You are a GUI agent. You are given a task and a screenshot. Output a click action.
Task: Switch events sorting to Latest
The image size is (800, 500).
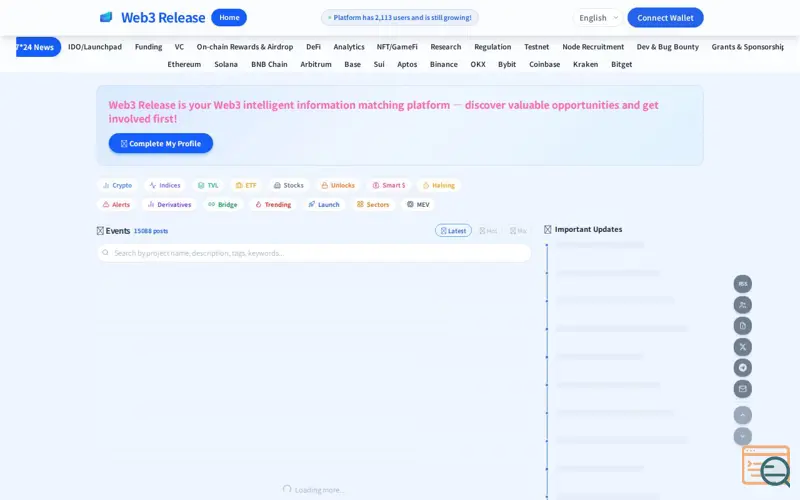[x=453, y=231]
